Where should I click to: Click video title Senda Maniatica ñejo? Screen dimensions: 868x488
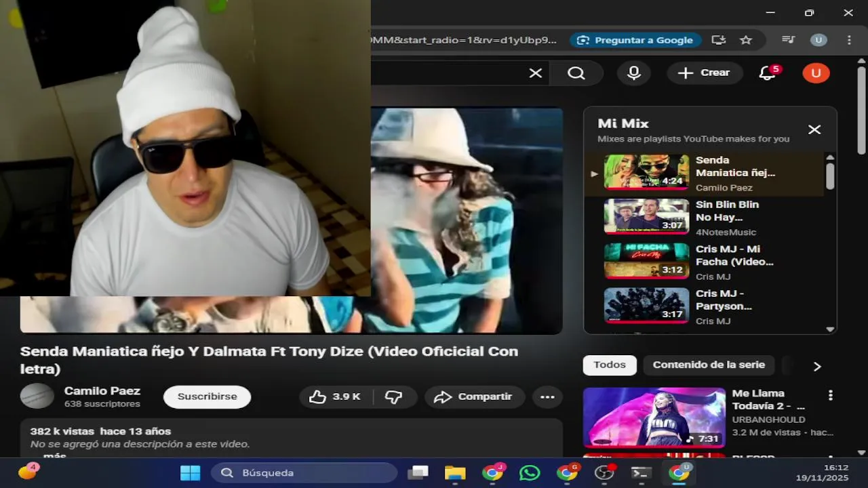pos(269,360)
